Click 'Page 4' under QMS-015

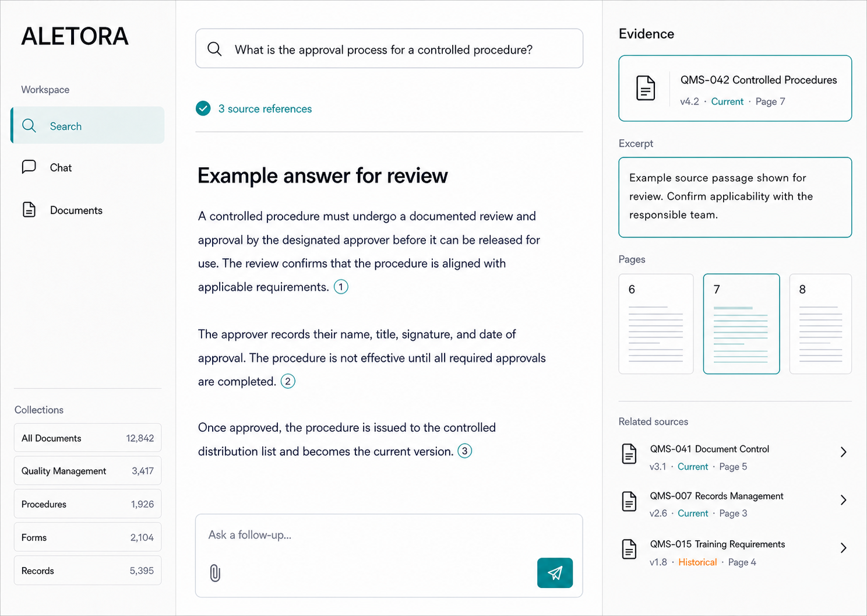pyautogui.click(x=742, y=562)
